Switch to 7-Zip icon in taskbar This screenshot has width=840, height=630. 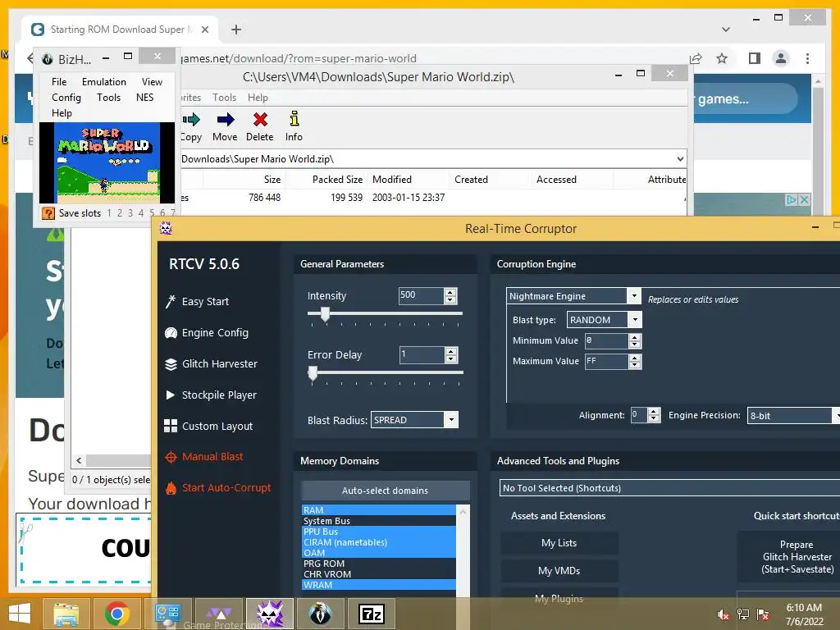coord(372,614)
